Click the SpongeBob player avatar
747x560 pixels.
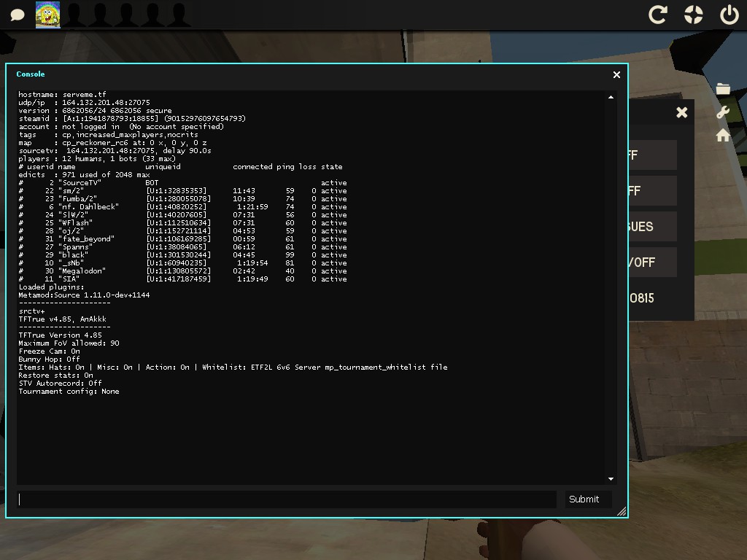point(48,15)
